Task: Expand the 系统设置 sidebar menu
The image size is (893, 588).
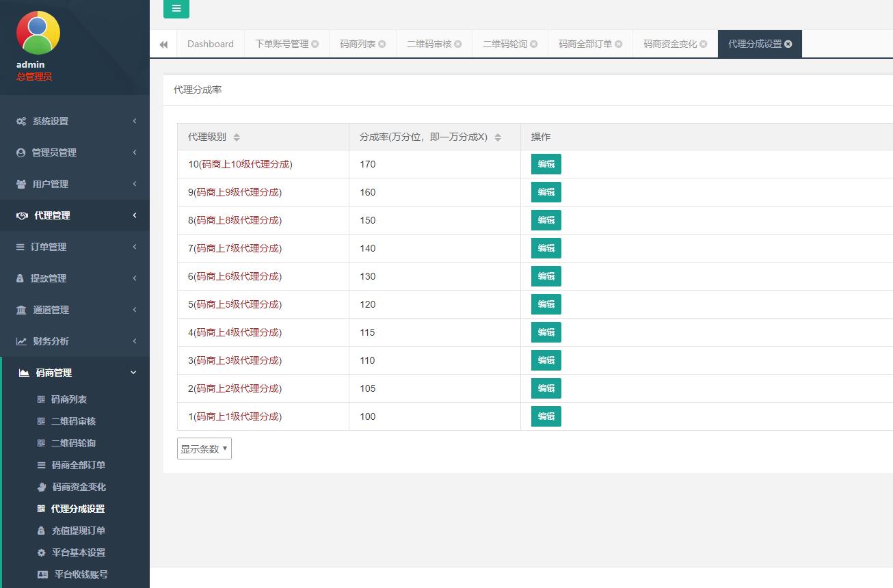Action: pos(75,121)
